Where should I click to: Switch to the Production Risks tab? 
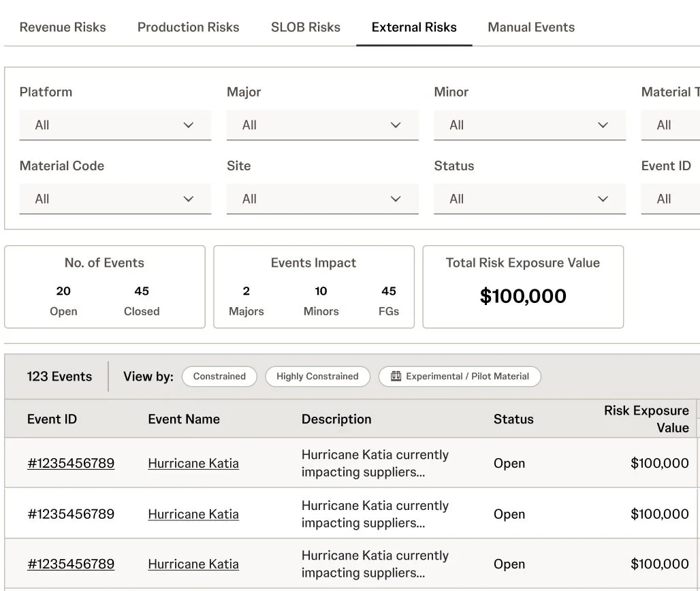pyautogui.click(x=189, y=27)
